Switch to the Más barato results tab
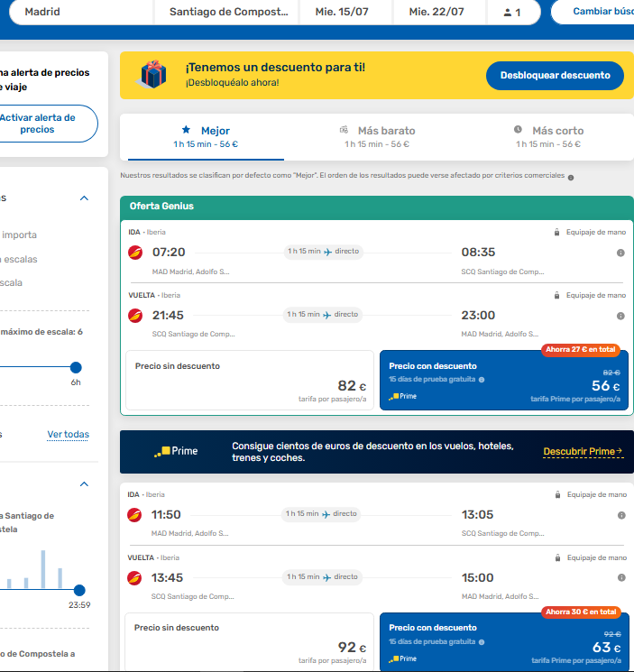The width and height of the screenshot is (634, 672). coord(377,137)
